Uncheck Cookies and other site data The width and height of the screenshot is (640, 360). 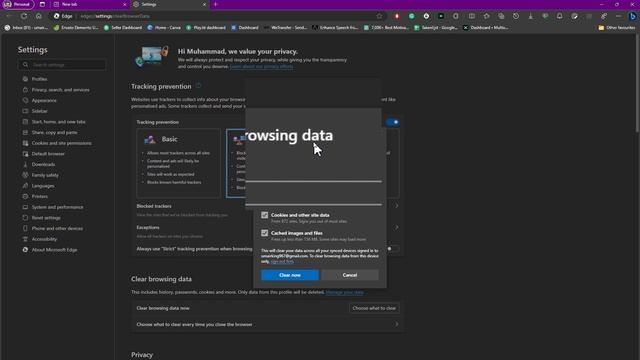[x=264, y=215]
